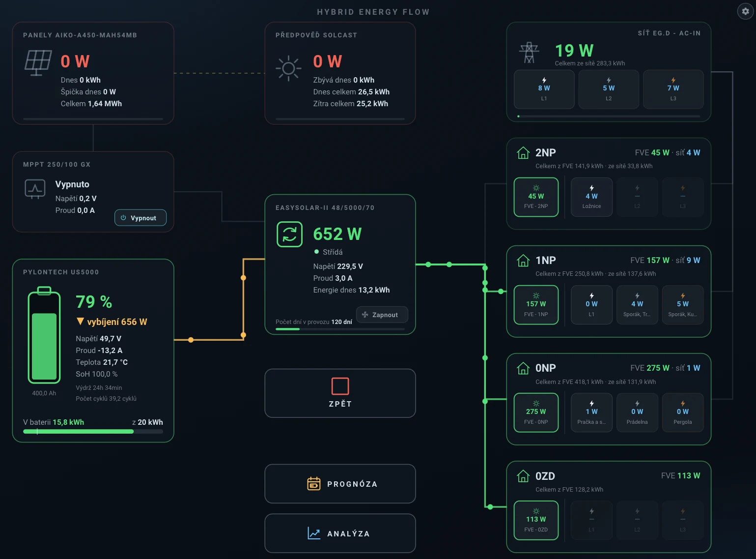Select the Sporák, Ku... 5 W tile
756x559 pixels.
683,305
